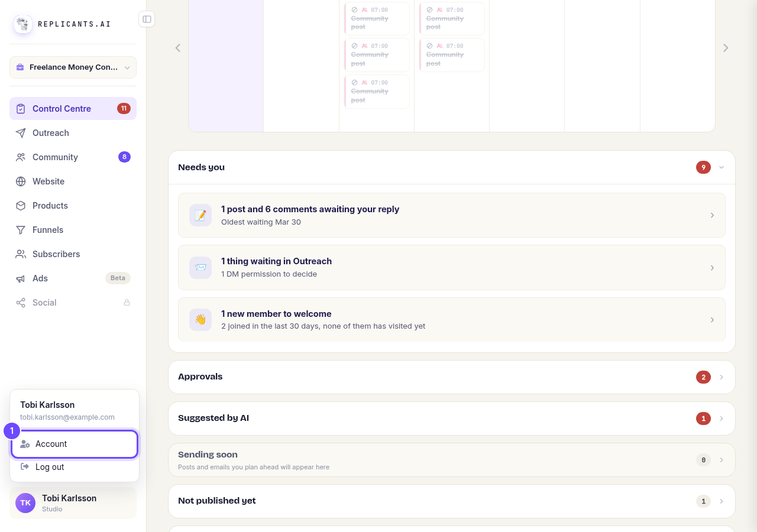
Task: Expand the Suggested by AI section
Action: tap(452, 419)
